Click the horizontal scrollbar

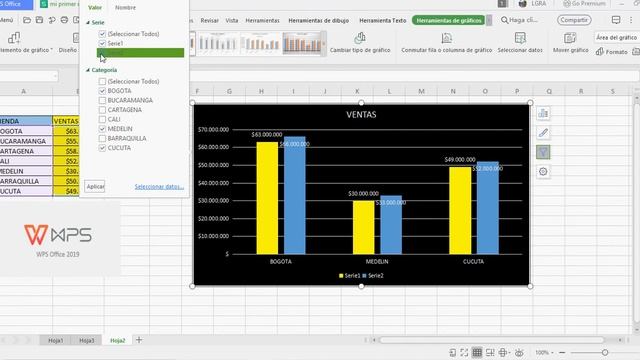pyautogui.click(x=492, y=340)
